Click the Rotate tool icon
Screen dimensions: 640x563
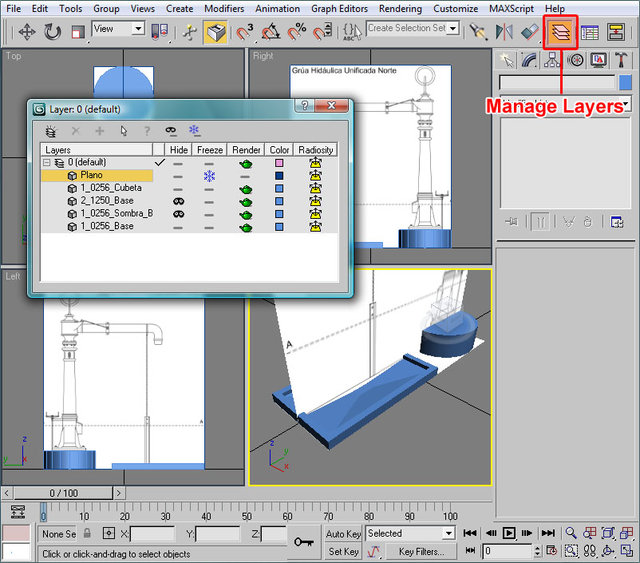[52, 32]
